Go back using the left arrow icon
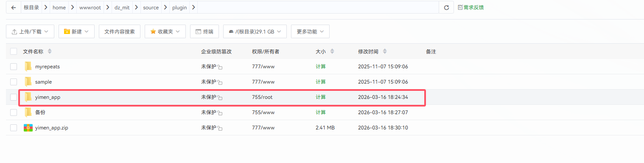Screen dimensions: 644x163 [x=14, y=8]
